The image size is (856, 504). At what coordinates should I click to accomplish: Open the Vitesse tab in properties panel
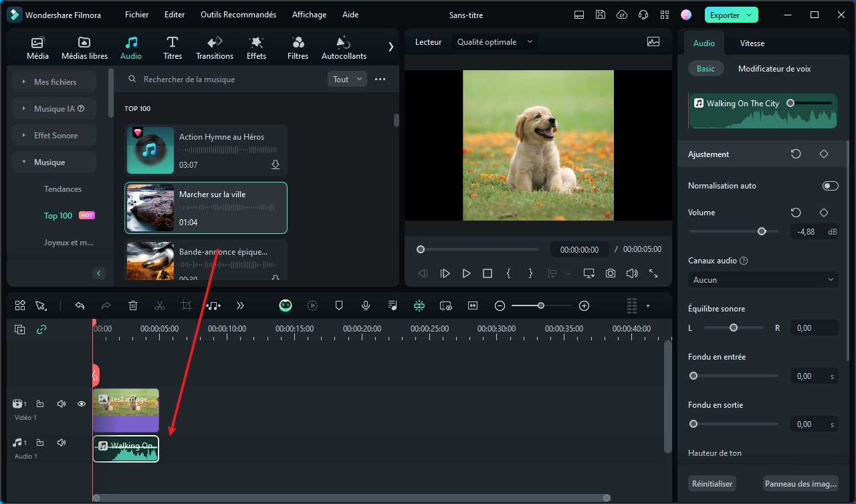click(752, 43)
